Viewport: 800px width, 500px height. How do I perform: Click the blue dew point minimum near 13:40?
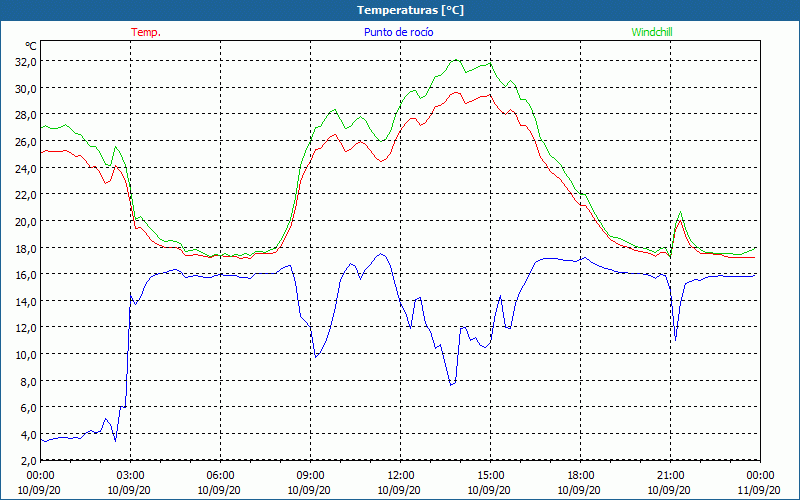[451, 385]
